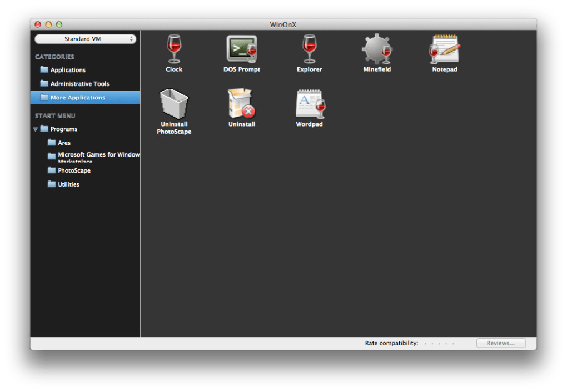The height and width of the screenshot is (392, 567).
Task: Open the PhotoScape start menu folder
Action: (86, 170)
